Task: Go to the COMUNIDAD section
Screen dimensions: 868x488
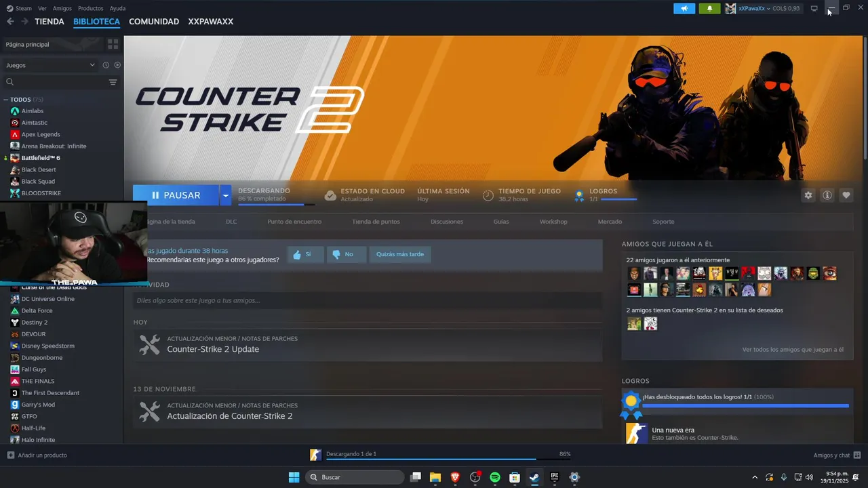Action: click(154, 22)
